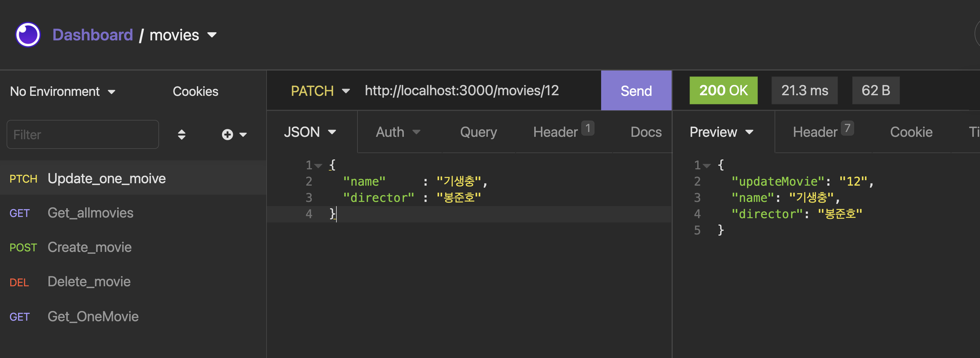Viewport: 980px width, 358px height.
Task: Click the Insomnia purple logo icon
Action: click(28, 35)
